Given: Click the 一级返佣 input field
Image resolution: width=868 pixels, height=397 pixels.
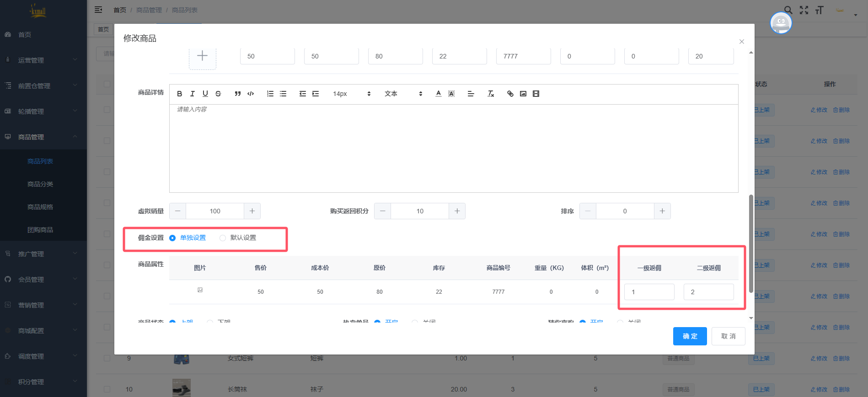Looking at the screenshot, I should pyautogui.click(x=649, y=292).
